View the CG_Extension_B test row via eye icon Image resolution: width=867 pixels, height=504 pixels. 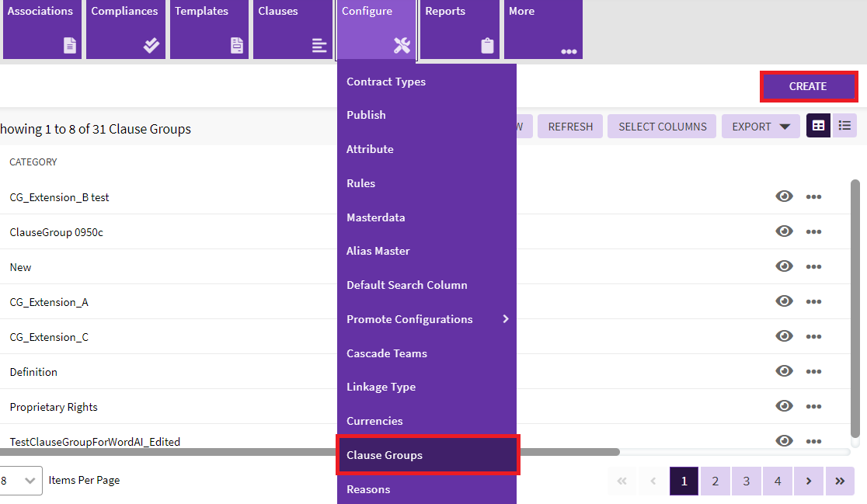785,196
